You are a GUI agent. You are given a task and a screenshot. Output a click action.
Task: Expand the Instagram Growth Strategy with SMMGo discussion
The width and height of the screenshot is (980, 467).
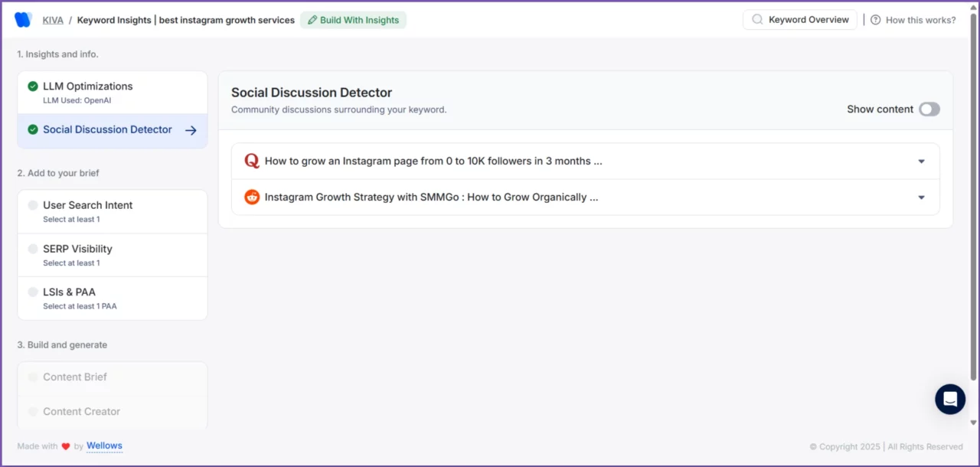click(921, 197)
